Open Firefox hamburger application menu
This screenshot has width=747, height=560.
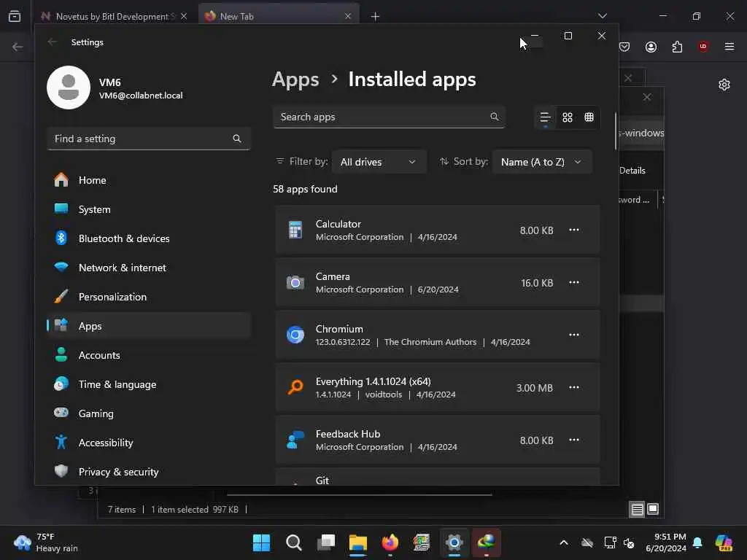(729, 47)
